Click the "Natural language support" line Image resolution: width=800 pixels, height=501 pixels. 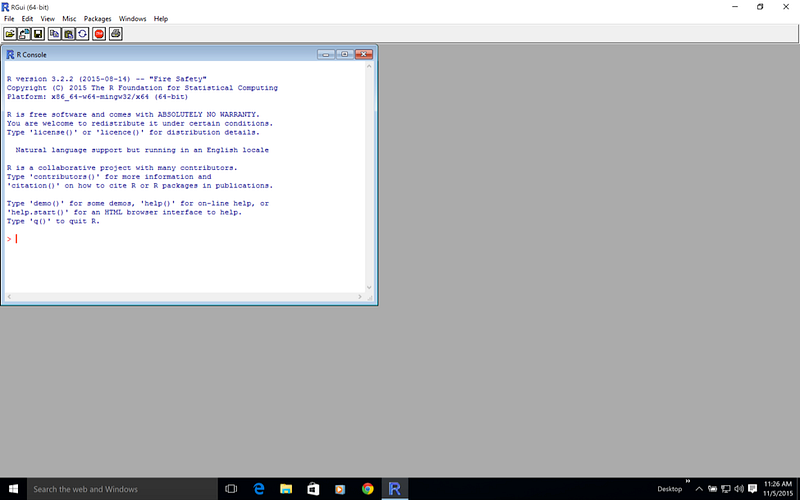coord(142,150)
